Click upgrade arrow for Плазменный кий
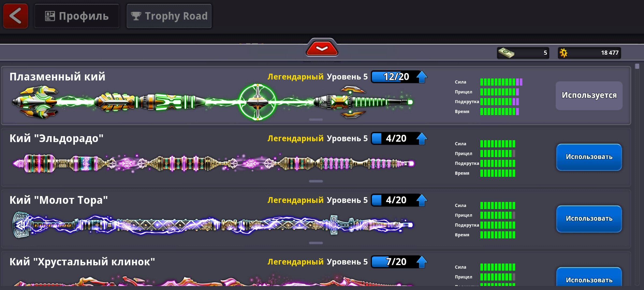 (422, 77)
